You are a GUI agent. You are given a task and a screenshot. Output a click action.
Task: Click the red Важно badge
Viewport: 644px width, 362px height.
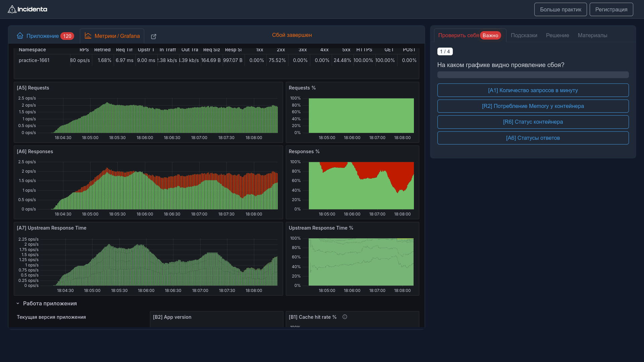[490, 36]
